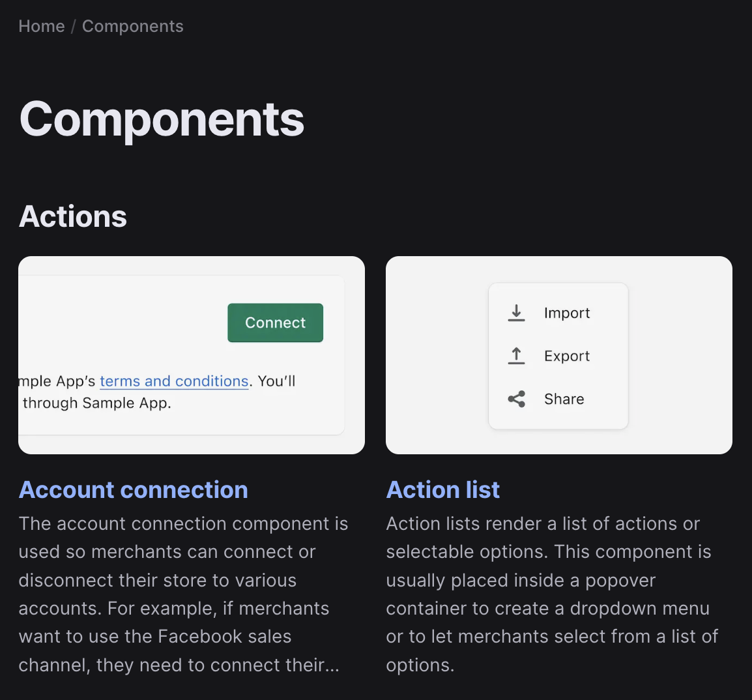Click the slash separator in the breadcrumb
Image resolution: width=752 pixels, height=700 pixels.
click(74, 26)
